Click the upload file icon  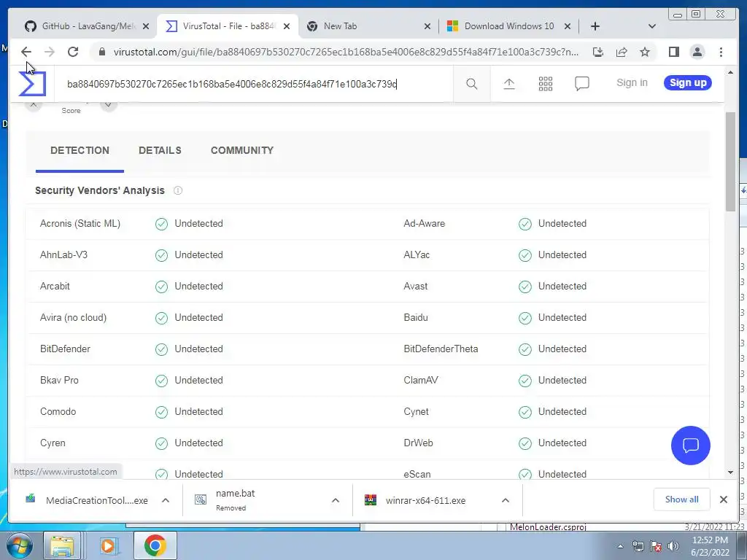[x=508, y=84]
